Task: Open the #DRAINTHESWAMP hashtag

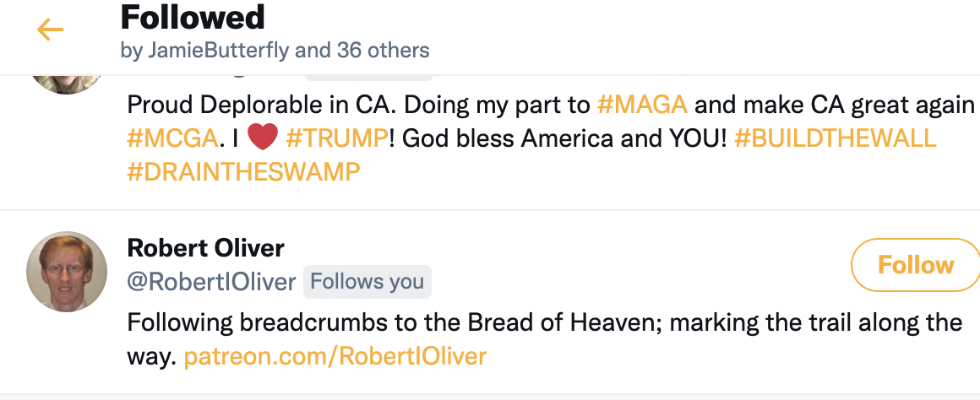Action: pyautogui.click(x=243, y=170)
